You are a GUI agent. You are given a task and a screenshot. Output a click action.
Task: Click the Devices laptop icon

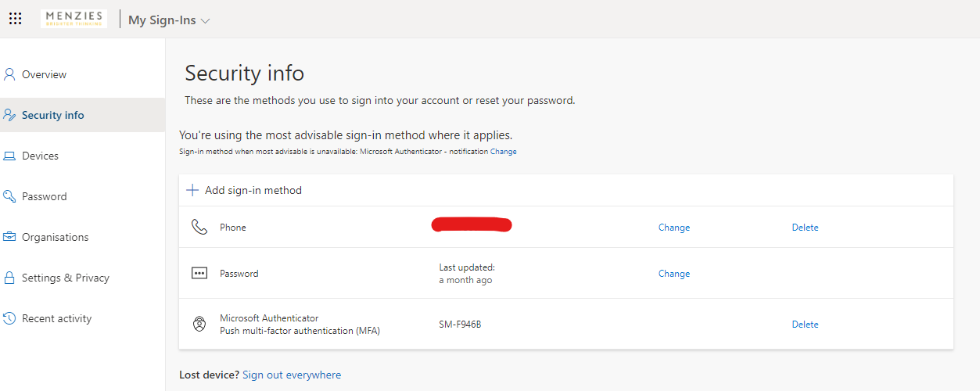9,156
